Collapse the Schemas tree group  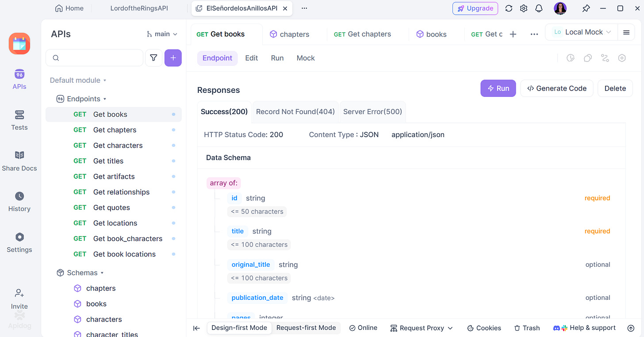(x=80, y=273)
